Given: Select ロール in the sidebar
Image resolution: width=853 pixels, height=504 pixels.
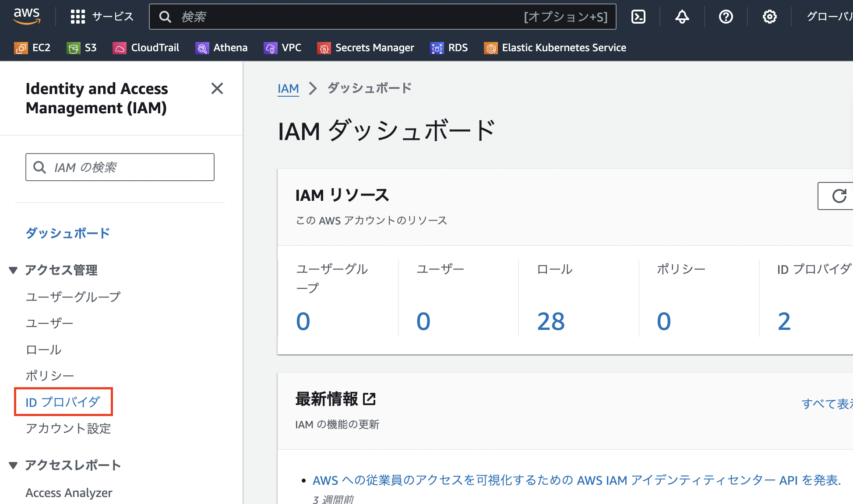Looking at the screenshot, I should (43, 350).
